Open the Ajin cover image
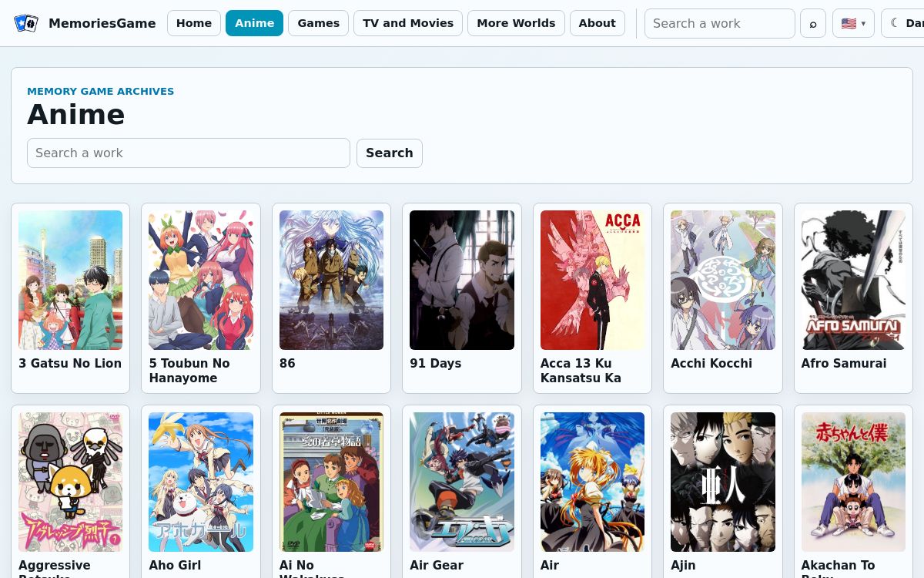Viewport: 924px width, 578px height. pos(723,482)
